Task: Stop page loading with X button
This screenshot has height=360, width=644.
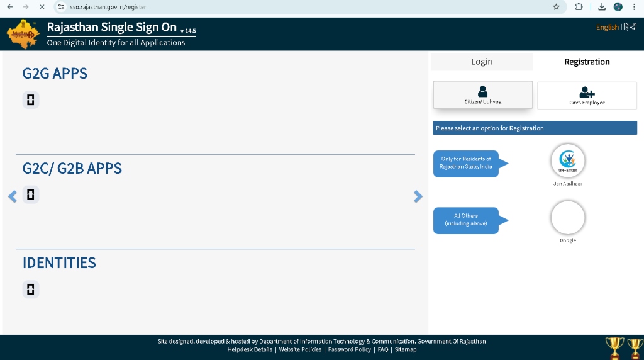Action: (x=42, y=7)
